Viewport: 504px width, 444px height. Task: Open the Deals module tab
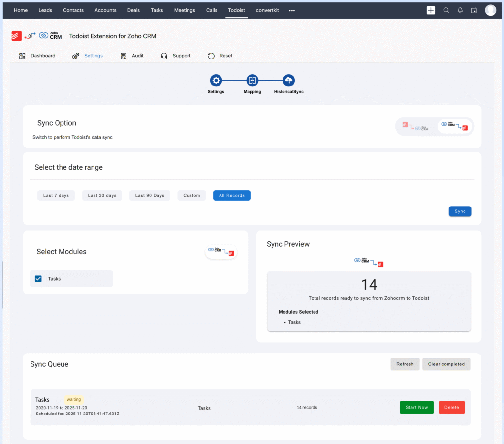click(x=133, y=10)
